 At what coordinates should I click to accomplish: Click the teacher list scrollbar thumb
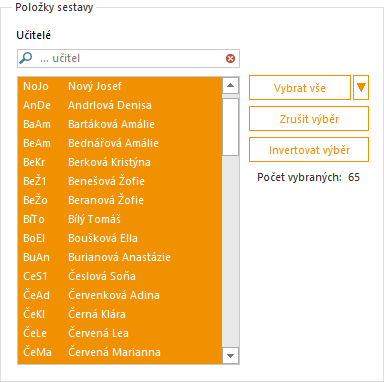pos(230,127)
